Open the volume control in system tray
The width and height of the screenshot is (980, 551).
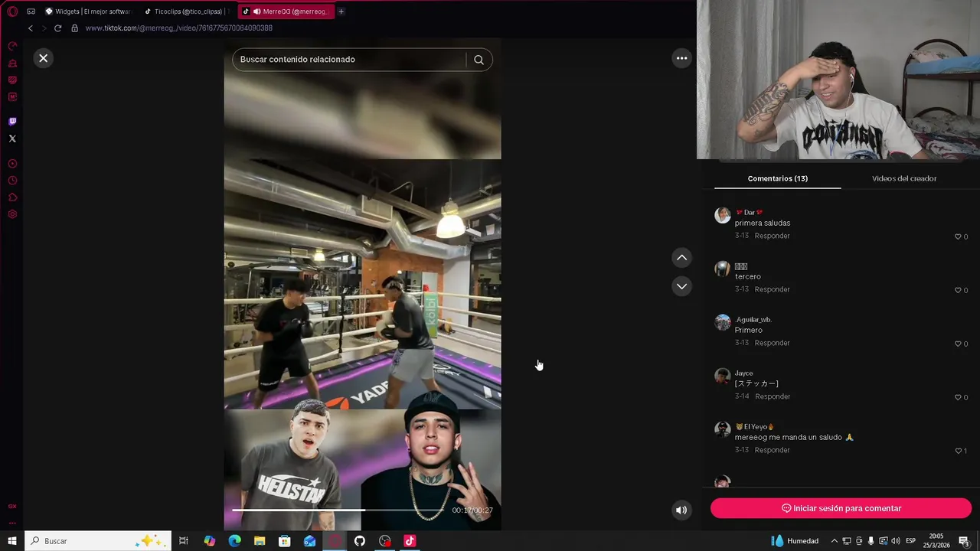[895, 541]
